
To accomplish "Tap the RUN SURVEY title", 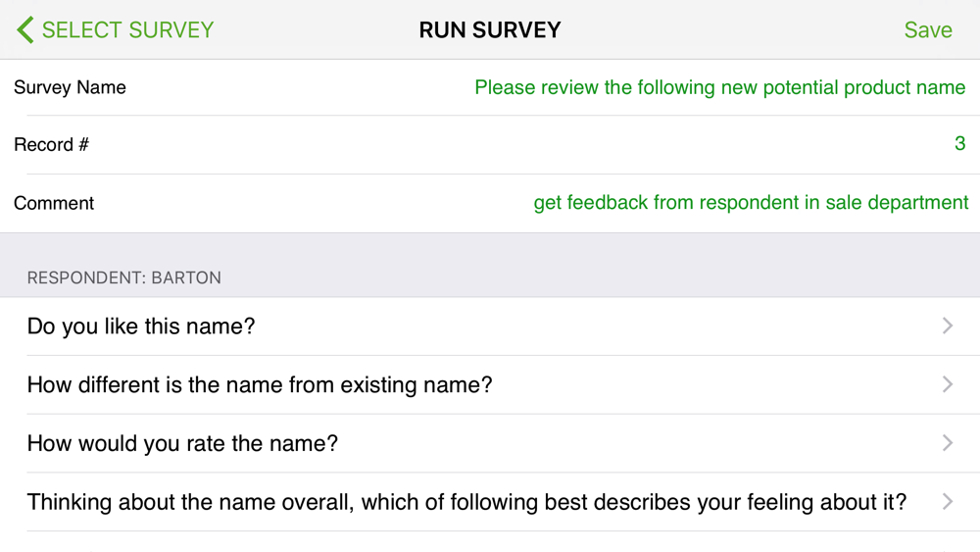I will click(x=490, y=30).
